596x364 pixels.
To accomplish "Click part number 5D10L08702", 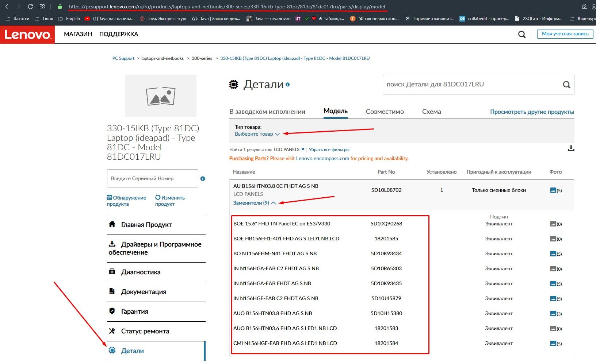I will 386,190.
